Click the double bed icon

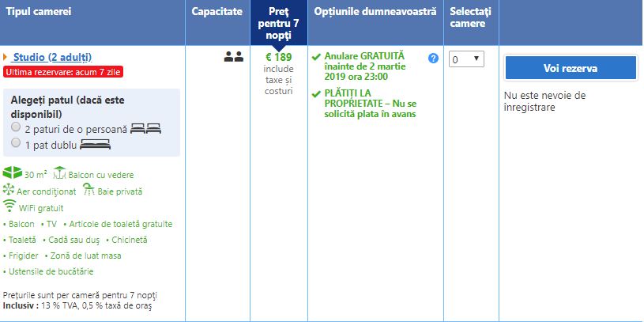pyautogui.click(x=95, y=143)
